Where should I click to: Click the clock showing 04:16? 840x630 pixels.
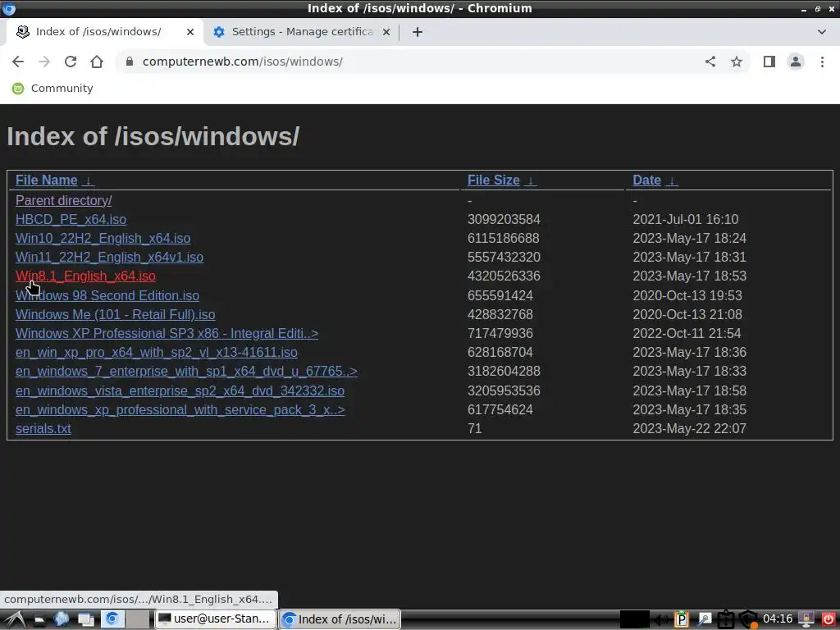(778, 619)
